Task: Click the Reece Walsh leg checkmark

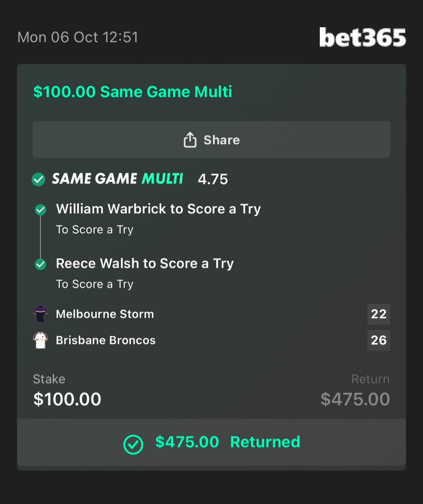Action: pos(40,264)
